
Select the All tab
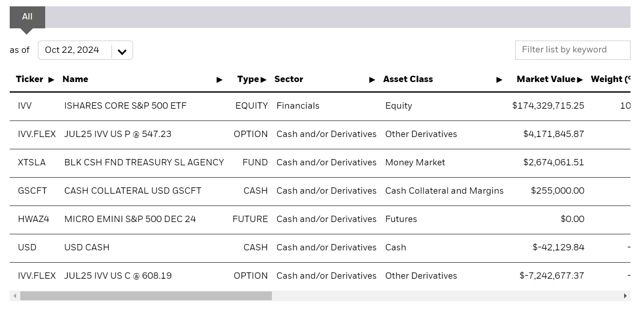coord(27,17)
